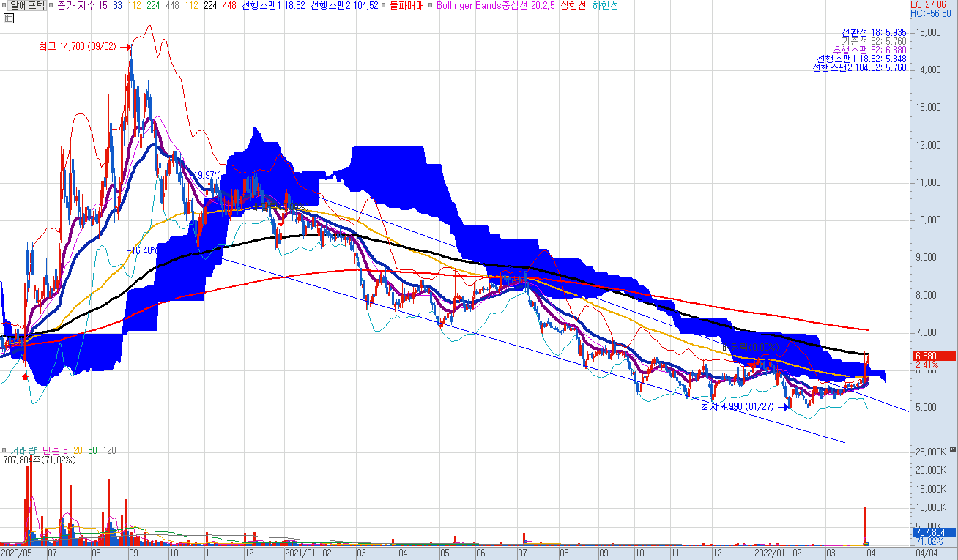Open the grid table icon below stock name
Viewport: 958px width, 560px height.
(x=8, y=20)
